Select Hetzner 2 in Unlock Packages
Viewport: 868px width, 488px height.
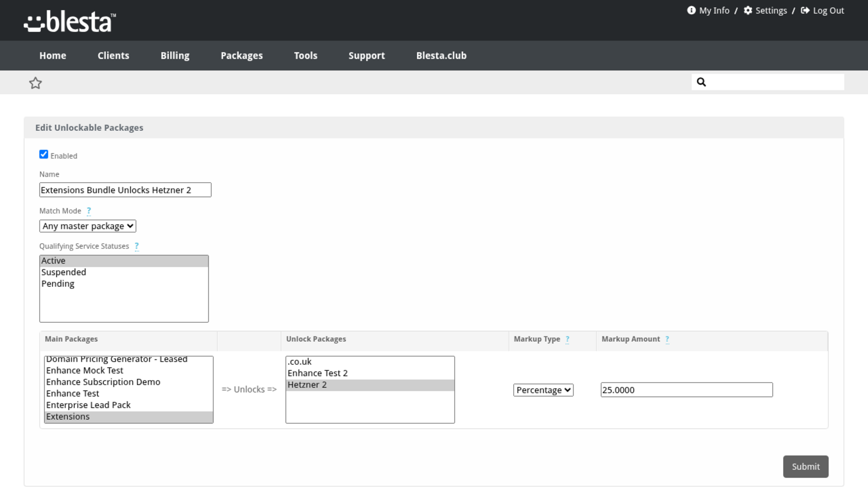tap(370, 385)
